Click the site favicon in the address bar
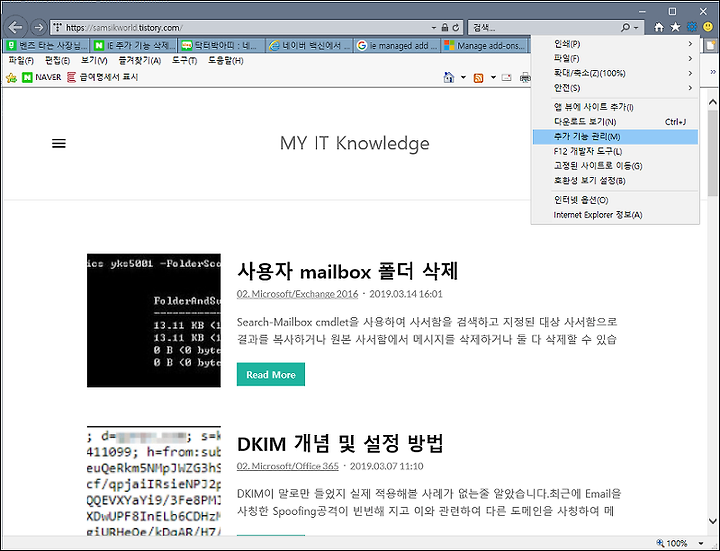This screenshot has height=551, width=720. point(57,28)
